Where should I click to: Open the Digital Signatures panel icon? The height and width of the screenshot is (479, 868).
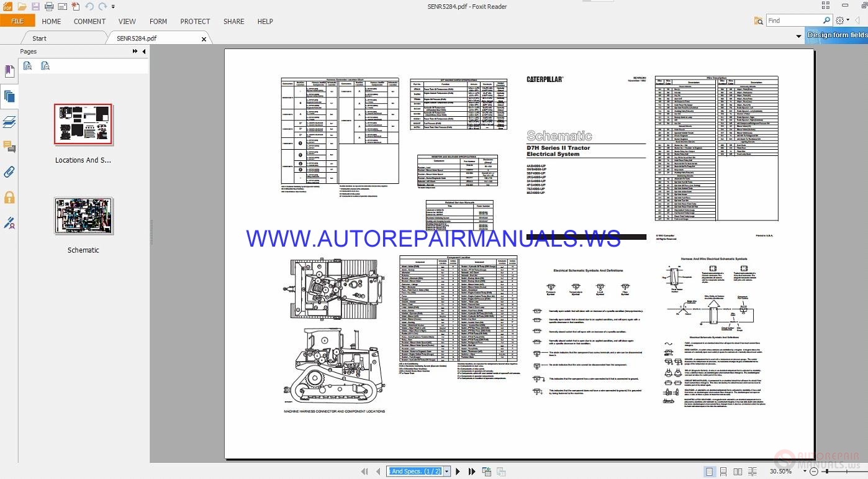tap(9, 222)
